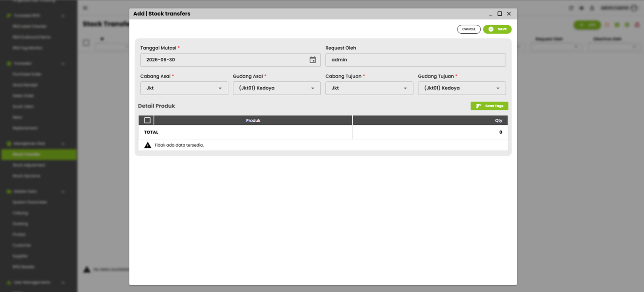
Task: Click the checkmark icon on Save
Action: (x=491, y=29)
